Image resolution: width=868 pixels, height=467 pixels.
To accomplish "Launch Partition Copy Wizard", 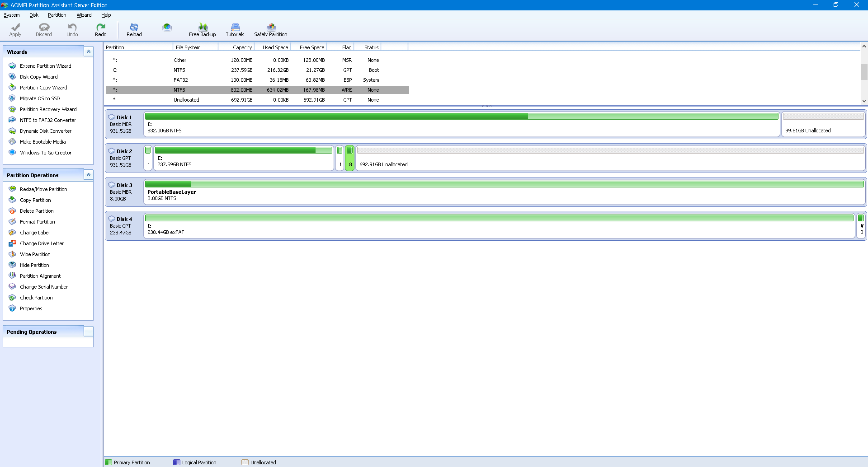I will [x=43, y=88].
